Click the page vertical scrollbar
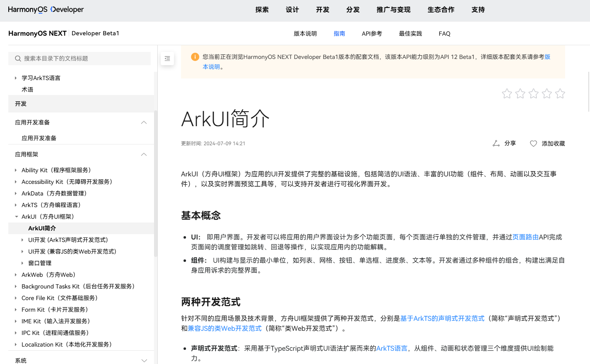The width and height of the screenshot is (590, 364). pyautogui.click(x=588, y=91)
